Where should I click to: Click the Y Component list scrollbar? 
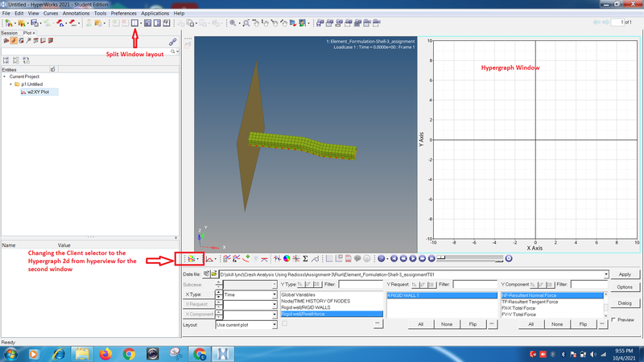tap(605, 305)
